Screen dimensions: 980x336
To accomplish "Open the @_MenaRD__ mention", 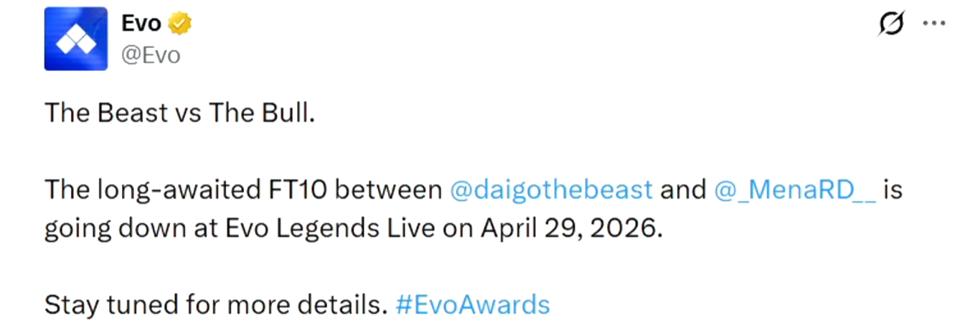I will (x=795, y=190).
